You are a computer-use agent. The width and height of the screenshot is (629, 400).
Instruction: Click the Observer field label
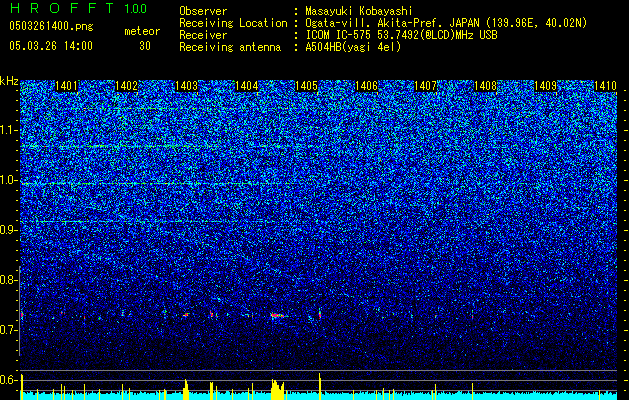coord(203,11)
